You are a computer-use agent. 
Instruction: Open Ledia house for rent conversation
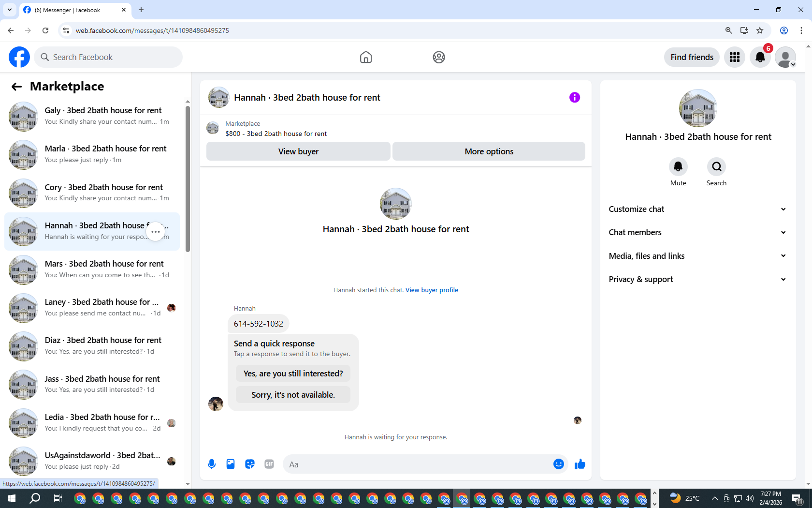click(x=92, y=423)
